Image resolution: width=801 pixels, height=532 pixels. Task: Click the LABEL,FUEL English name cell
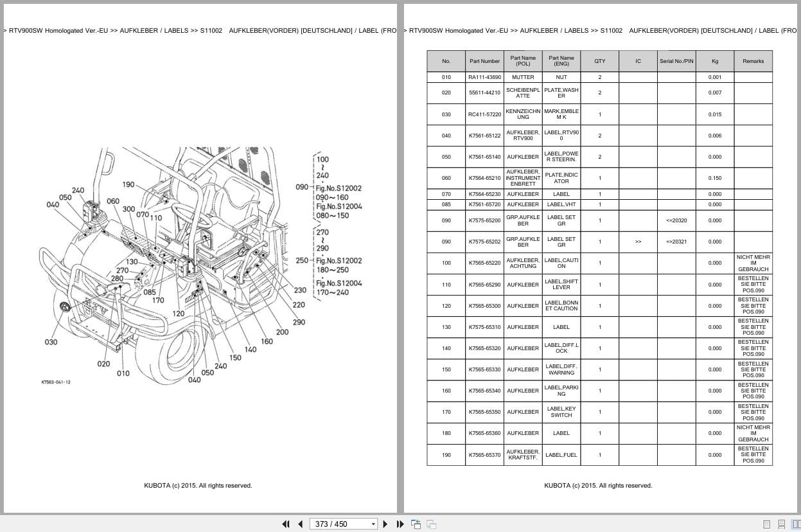[561, 455]
